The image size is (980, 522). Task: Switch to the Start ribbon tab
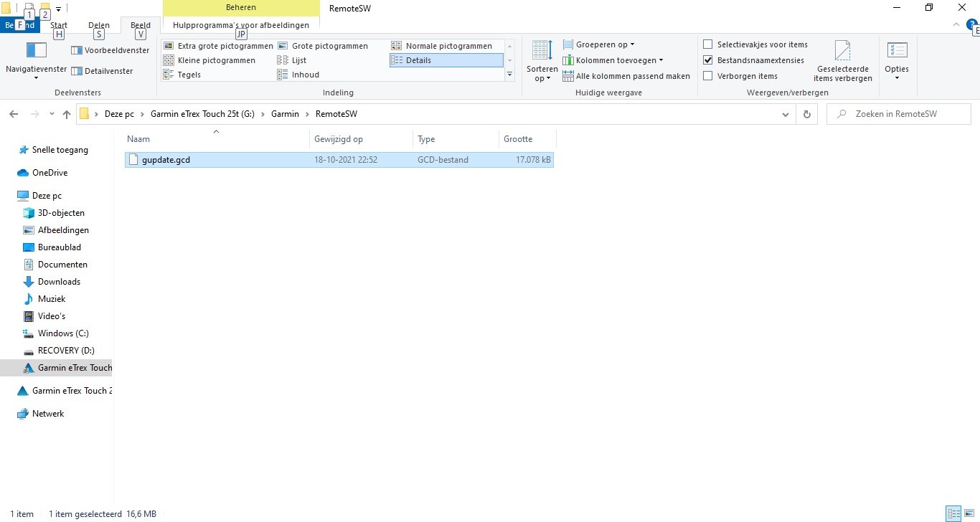click(x=59, y=25)
